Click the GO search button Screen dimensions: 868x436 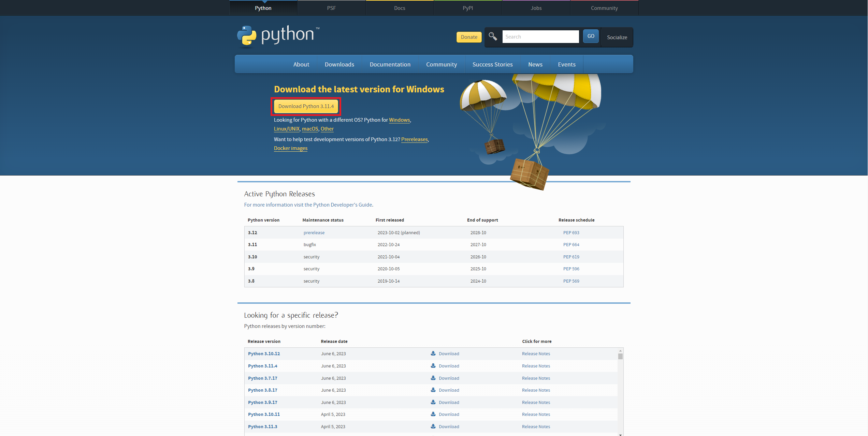point(591,36)
